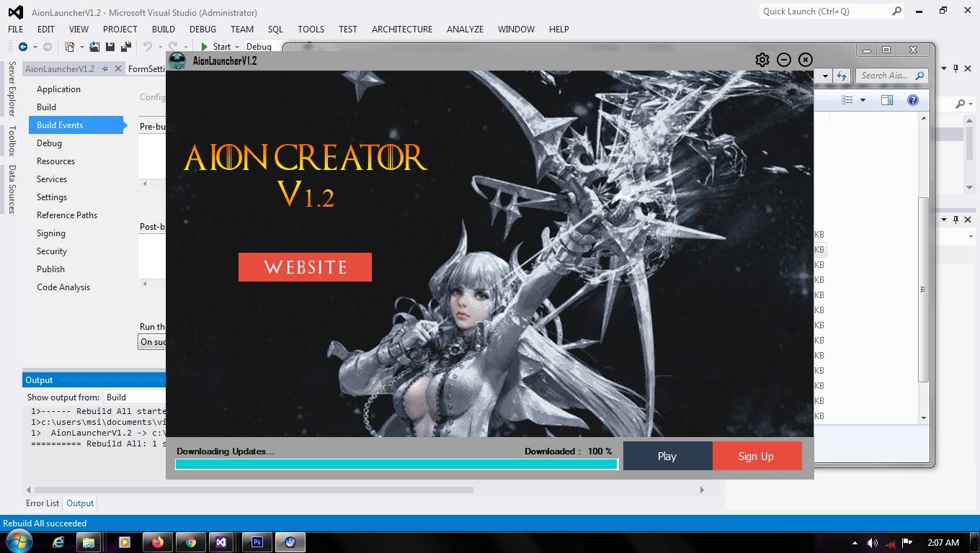Close the AionLauncherV1.2 document tab
Screen dimensions: 980x553
[117, 69]
